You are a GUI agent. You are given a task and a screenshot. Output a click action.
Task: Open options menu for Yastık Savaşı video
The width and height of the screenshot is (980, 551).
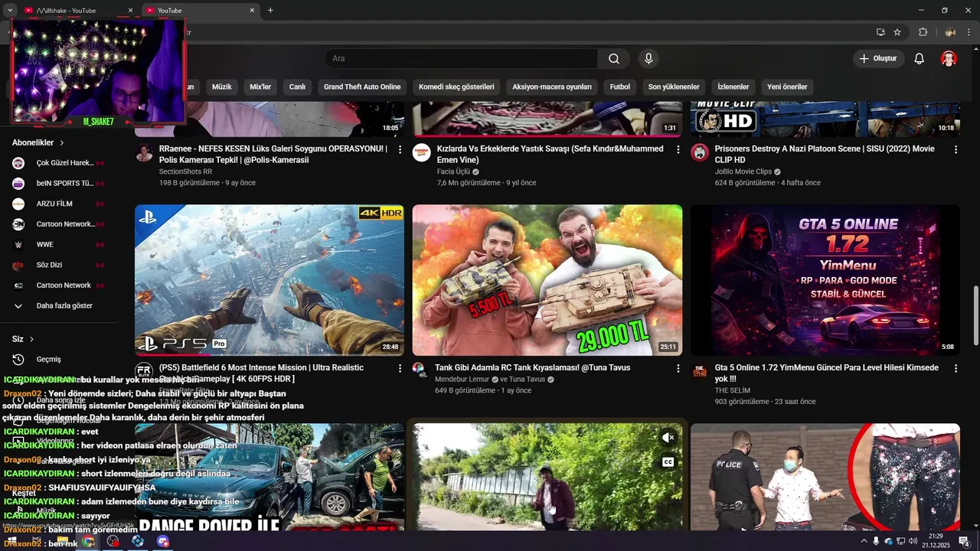pyautogui.click(x=678, y=149)
